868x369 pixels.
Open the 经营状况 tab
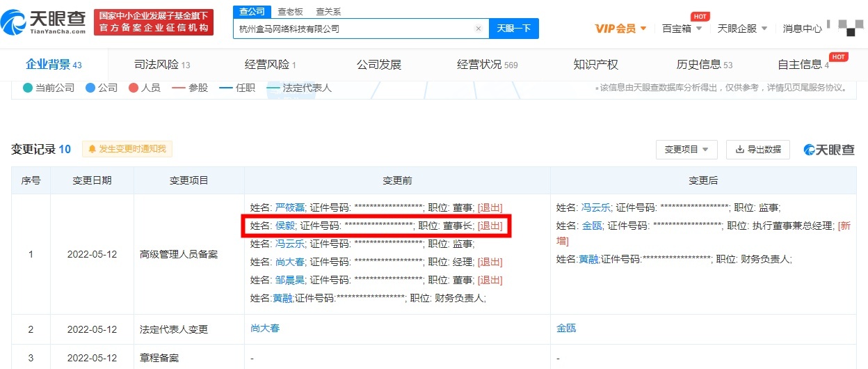pos(488,65)
